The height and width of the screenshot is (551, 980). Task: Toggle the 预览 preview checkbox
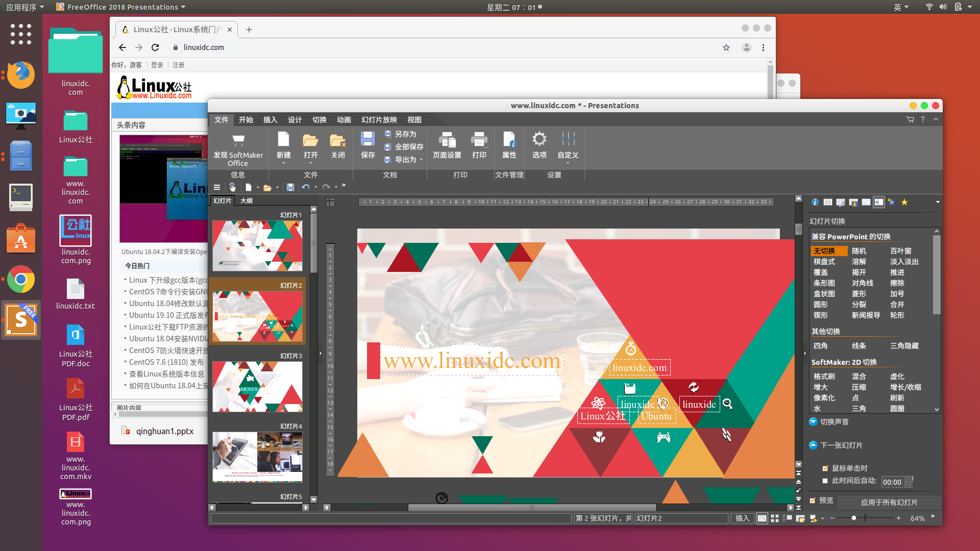(x=813, y=501)
